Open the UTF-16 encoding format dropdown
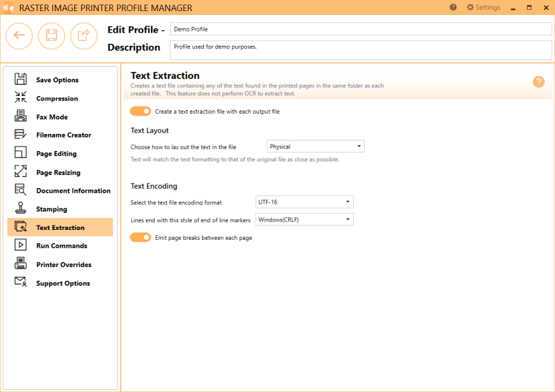The width and height of the screenshot is (555, 392). pos(304,202)
